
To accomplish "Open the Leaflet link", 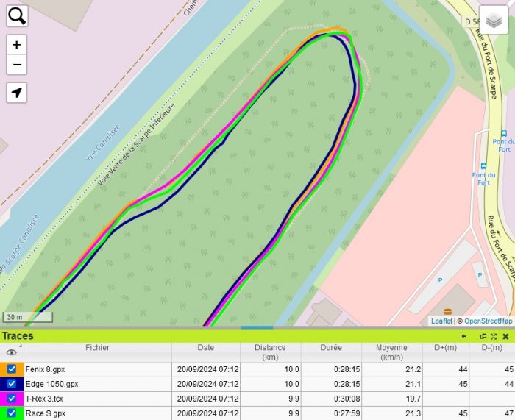I will point(441,321).
